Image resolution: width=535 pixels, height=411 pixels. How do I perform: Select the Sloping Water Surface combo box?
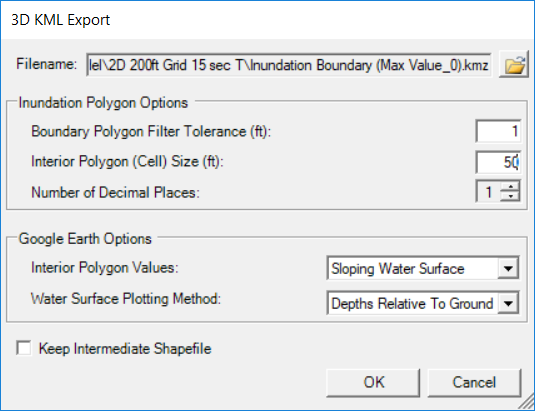(423, 268)
